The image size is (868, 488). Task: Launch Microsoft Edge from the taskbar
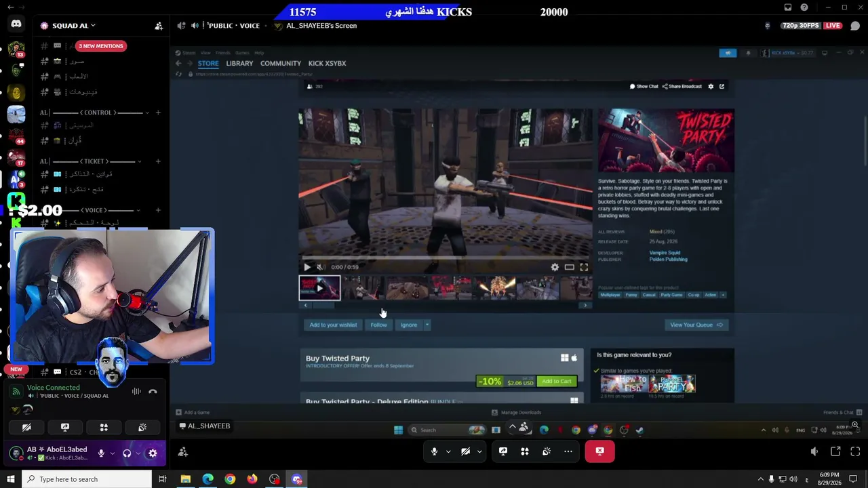(208, 479)
